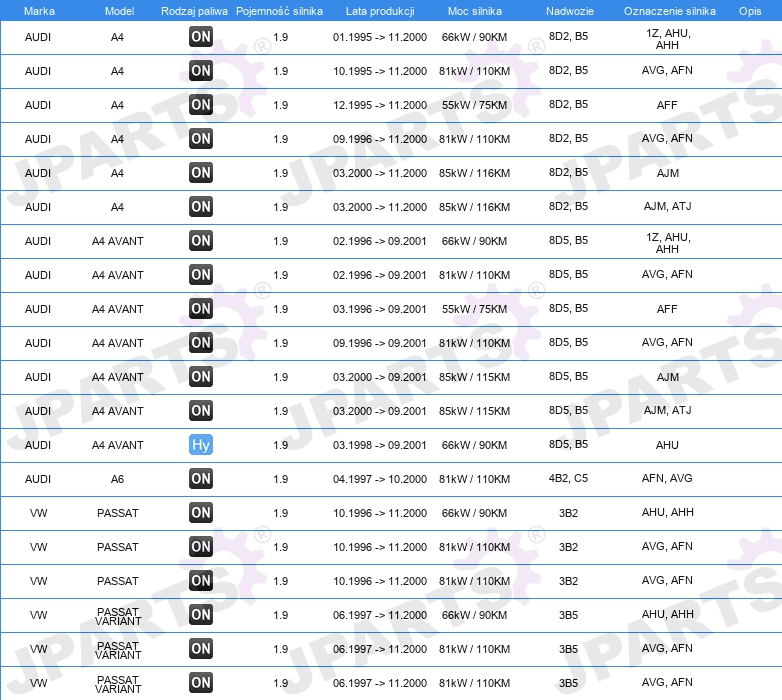This screenshot has width=782, height=700.
Task: Click PASSAT VARIANT in the 66kW / 90KM row
Action: [118, 616]
